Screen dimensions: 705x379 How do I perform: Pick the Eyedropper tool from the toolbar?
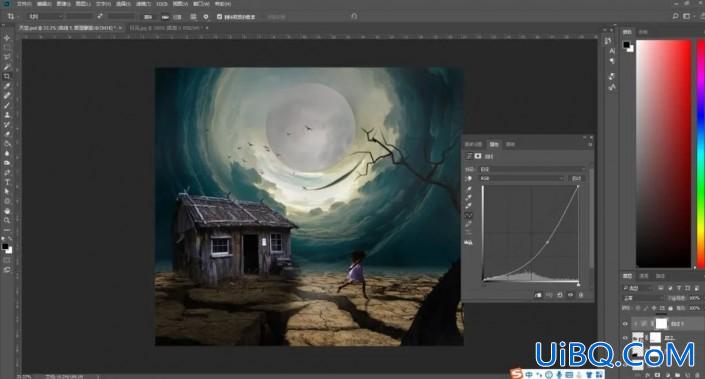[x=7, y=86]
